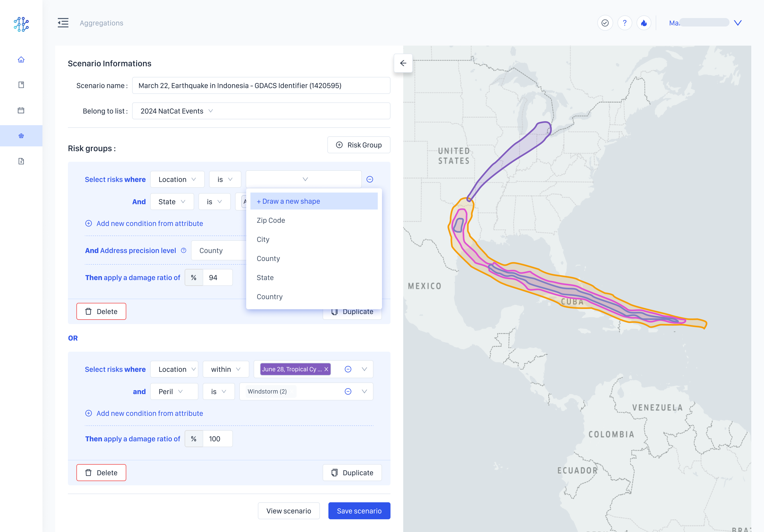Open the calendar icon in sidebar
The image size is (764, 532).
click(21, 110)
